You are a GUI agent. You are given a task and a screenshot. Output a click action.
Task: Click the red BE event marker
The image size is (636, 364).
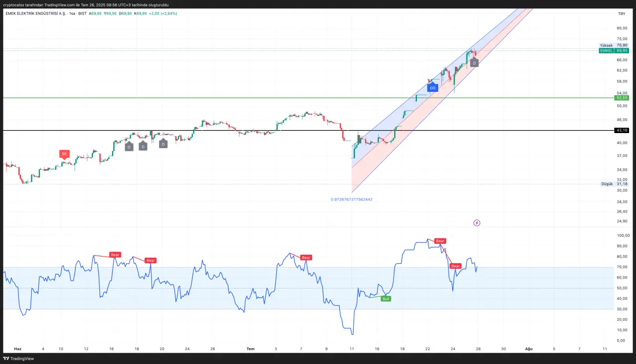64,154
